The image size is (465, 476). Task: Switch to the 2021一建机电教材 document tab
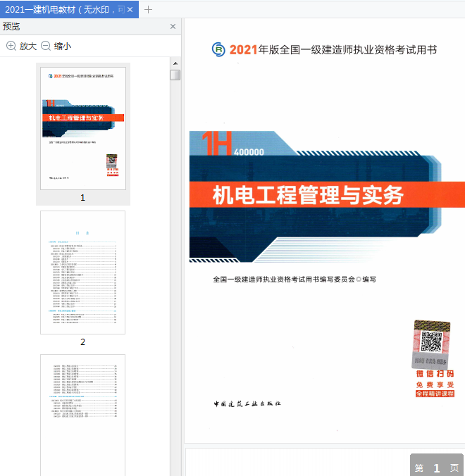coord(69,9)
